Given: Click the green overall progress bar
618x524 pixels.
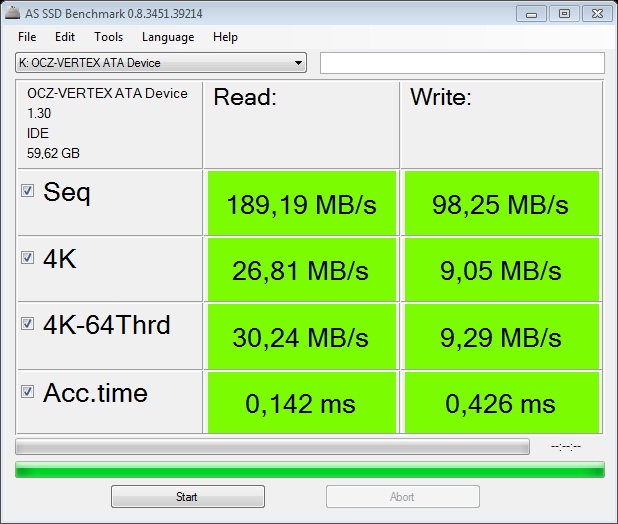Looking at the screenshot, I should (310, 470).
